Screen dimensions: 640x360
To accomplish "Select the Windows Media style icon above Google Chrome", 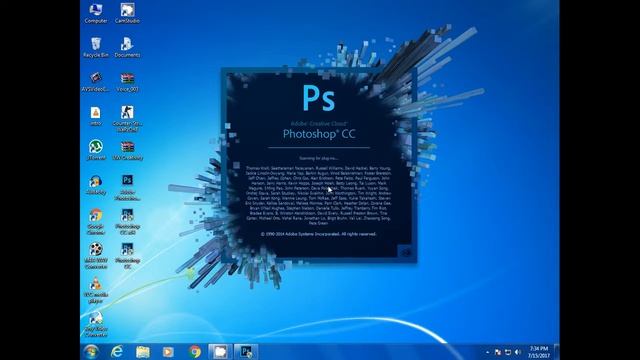I will tap(96, 184).
